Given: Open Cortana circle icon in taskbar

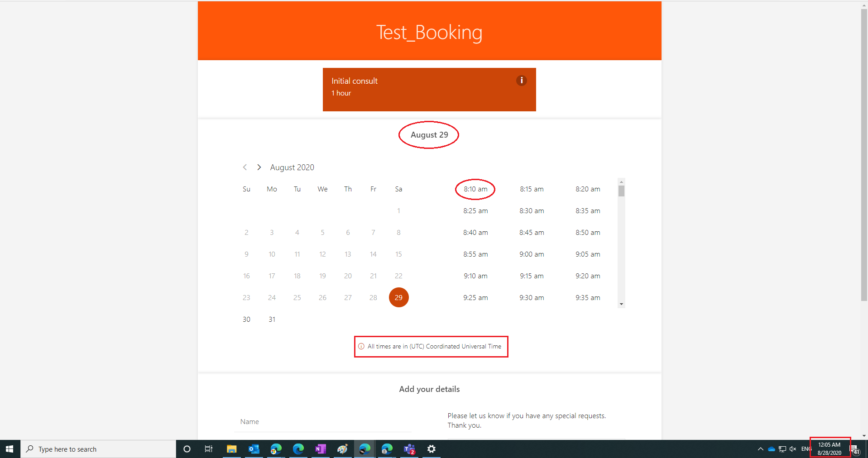Looking at the screenshot, I should 187,449.
